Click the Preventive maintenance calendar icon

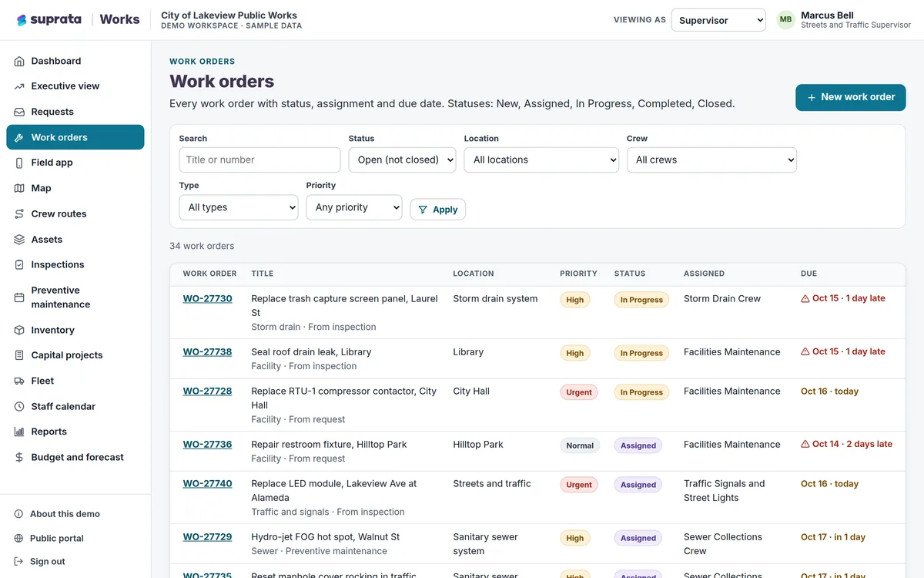19,297
